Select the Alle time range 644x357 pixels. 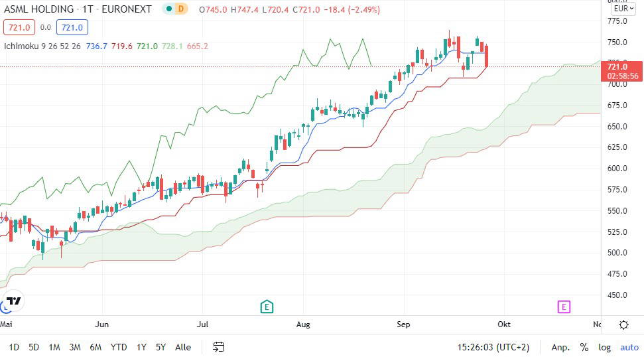[183, 347]
